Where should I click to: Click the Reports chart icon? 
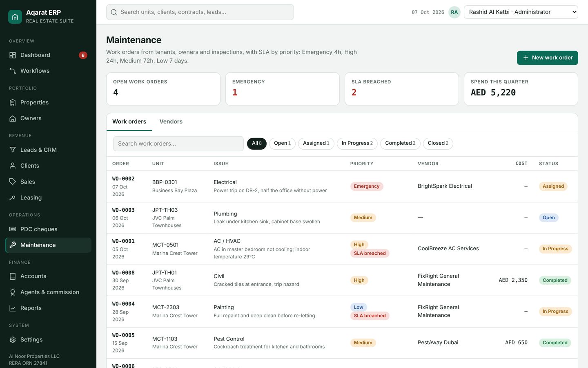pyautogui.click(x=13, y=308)
